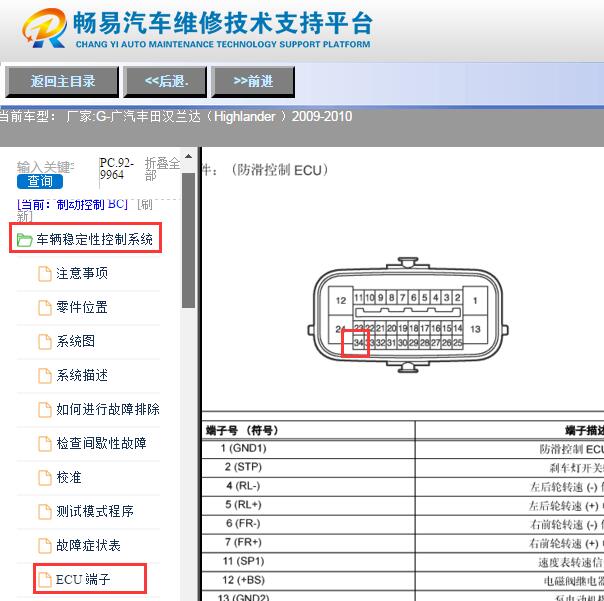Go back with the <<后退 button

165,81
